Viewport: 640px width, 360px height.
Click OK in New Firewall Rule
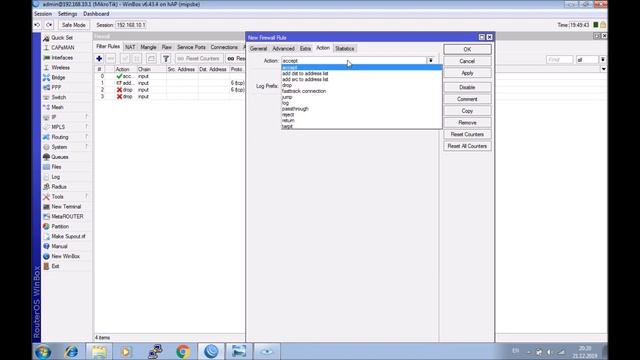click(x=467, y=49)
